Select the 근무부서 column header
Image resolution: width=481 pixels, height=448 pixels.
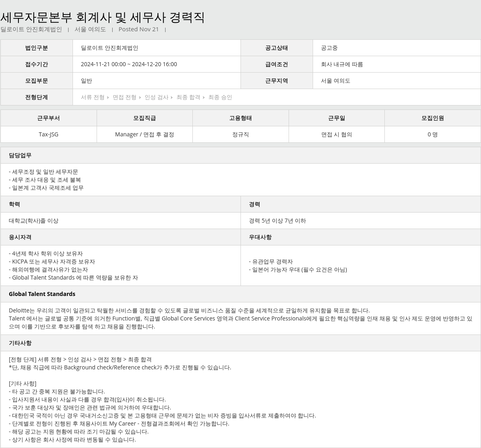(x=49, y=118)
